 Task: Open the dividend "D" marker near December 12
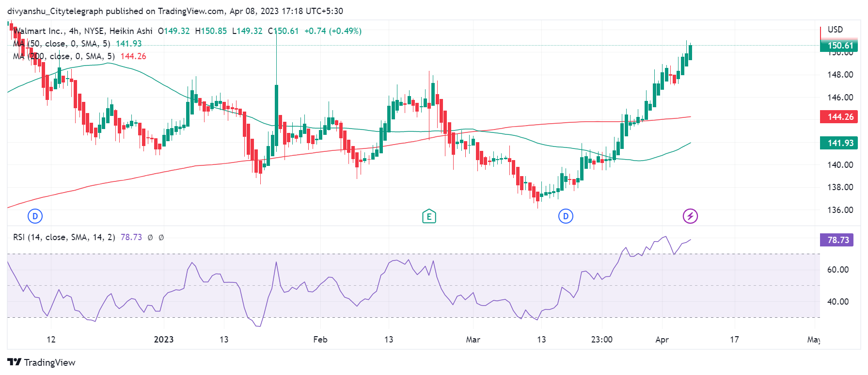35,216
